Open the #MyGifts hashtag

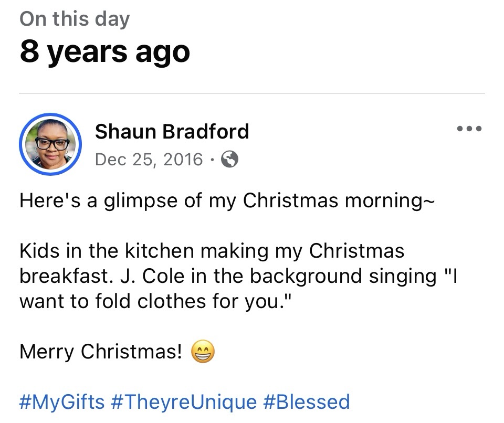(x=62, y=402)
